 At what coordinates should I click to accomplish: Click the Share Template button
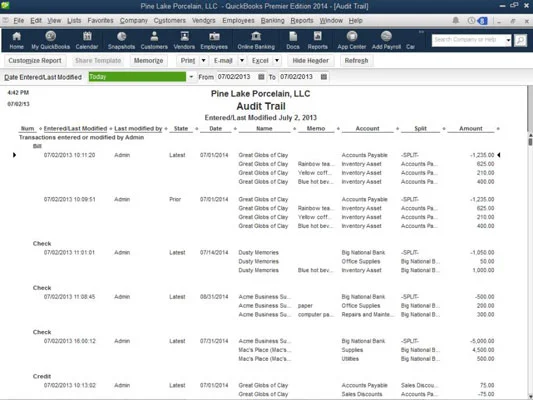[x=98, y=60]
